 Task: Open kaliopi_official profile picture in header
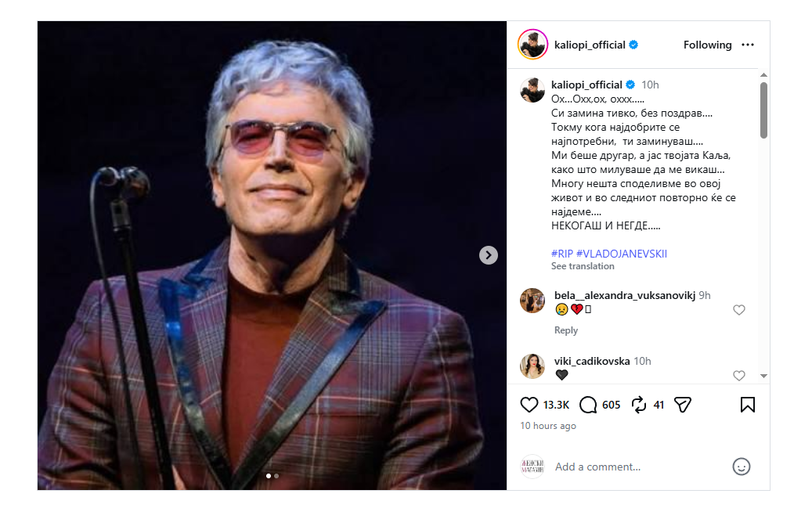533,45
